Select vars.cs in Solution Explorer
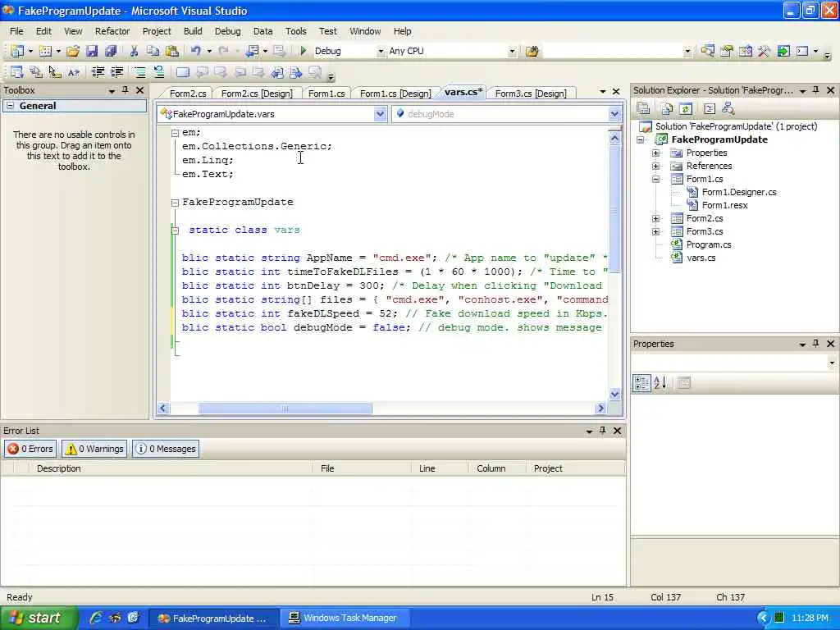Viewport: 840px width, 630px height. pos(701,258)
